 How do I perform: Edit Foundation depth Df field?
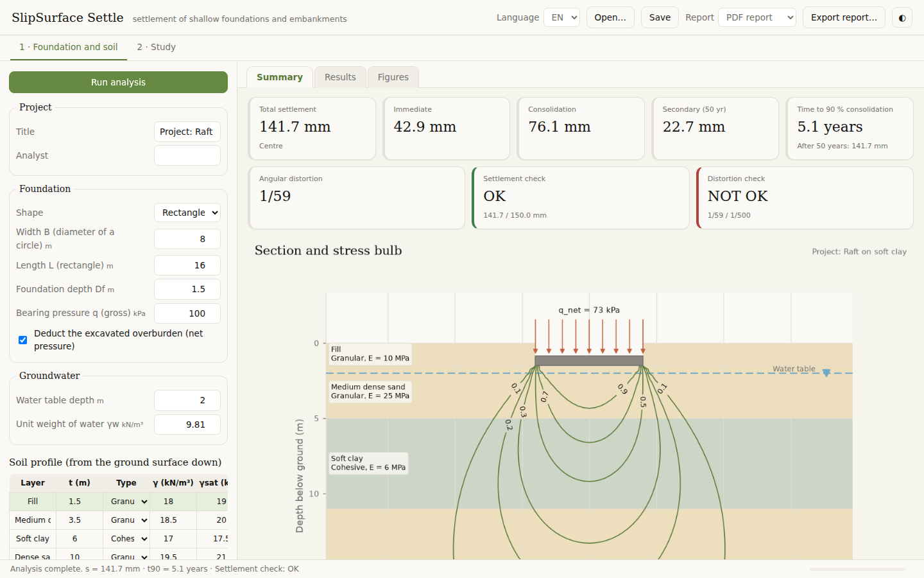(x=187, y=289)
